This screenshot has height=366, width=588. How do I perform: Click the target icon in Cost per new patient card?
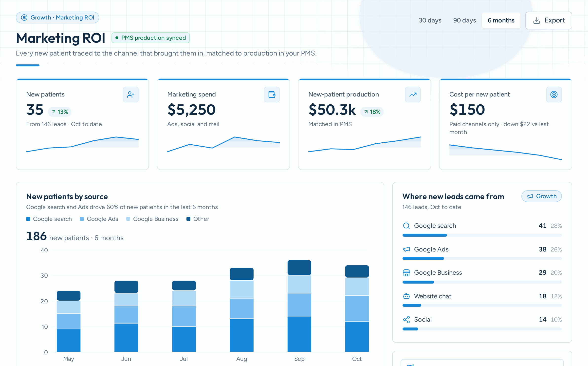coord(554,95)
